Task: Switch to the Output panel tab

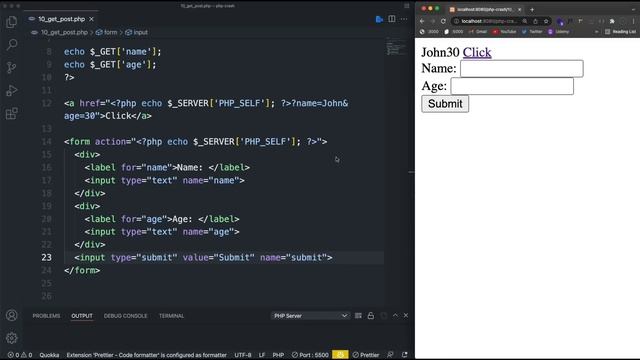Action: click(x=82, y=316)
